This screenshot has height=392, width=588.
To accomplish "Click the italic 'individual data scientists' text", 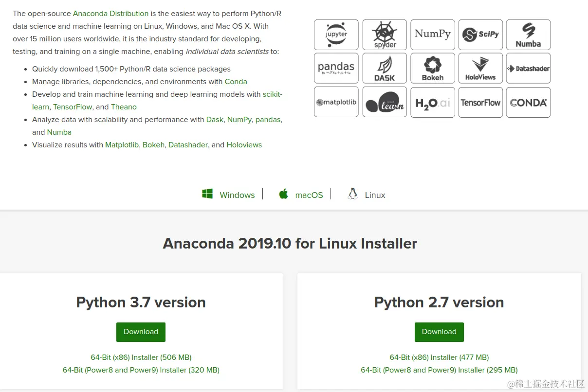I will [227, 52].
